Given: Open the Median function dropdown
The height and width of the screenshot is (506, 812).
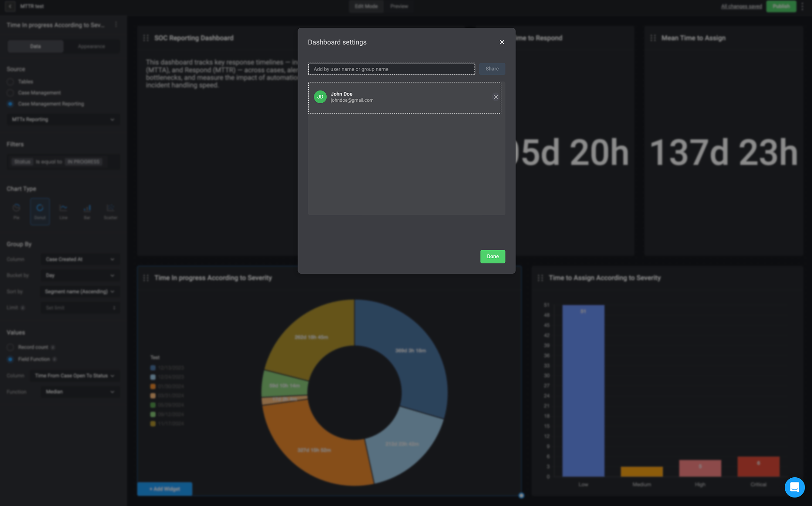Looking at the screenshot, I should [80, 392].
